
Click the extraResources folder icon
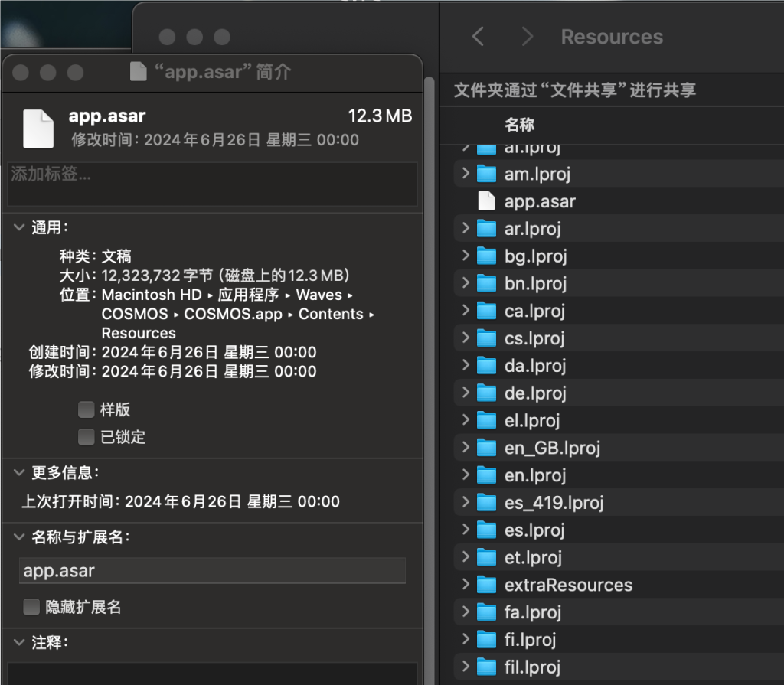click(486, 585)
